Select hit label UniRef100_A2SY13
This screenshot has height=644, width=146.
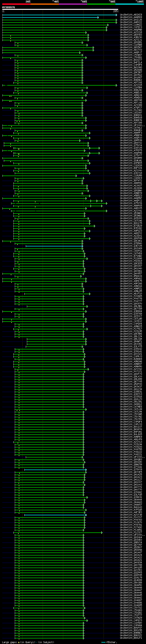coord(131,442)
